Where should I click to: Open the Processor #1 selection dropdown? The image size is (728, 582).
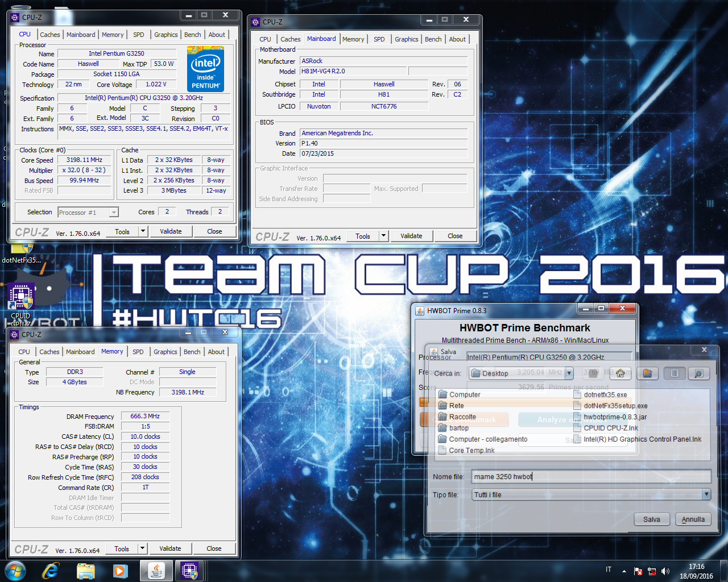pyautogui.click(x=88, y=212)
